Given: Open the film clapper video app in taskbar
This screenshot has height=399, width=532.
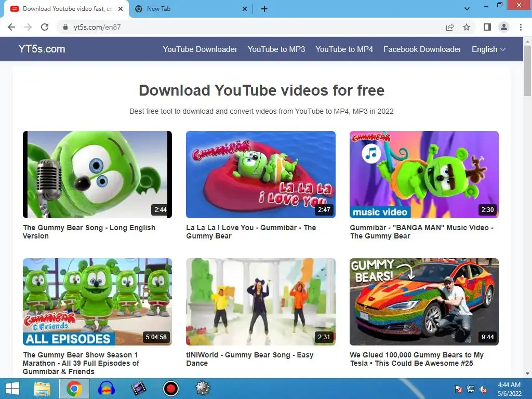Looking at the screenshot, I should pyautogui.click(x=138, y=389).
